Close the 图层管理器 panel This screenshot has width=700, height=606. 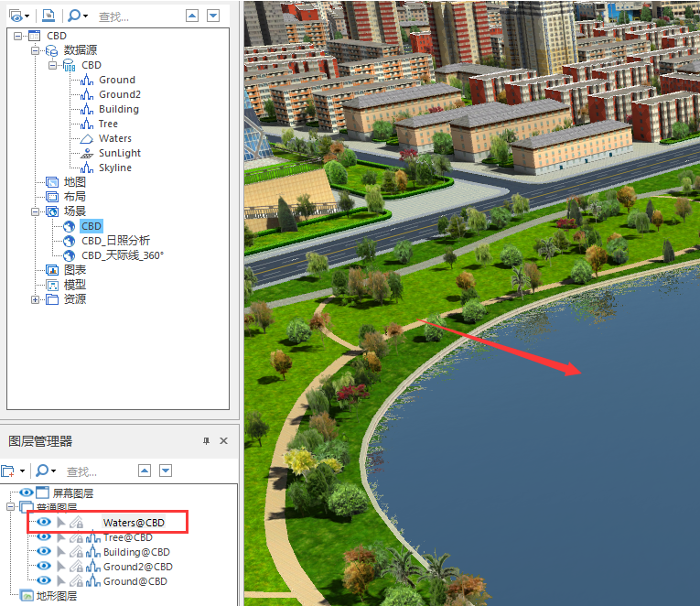click(x=223, y=440)
